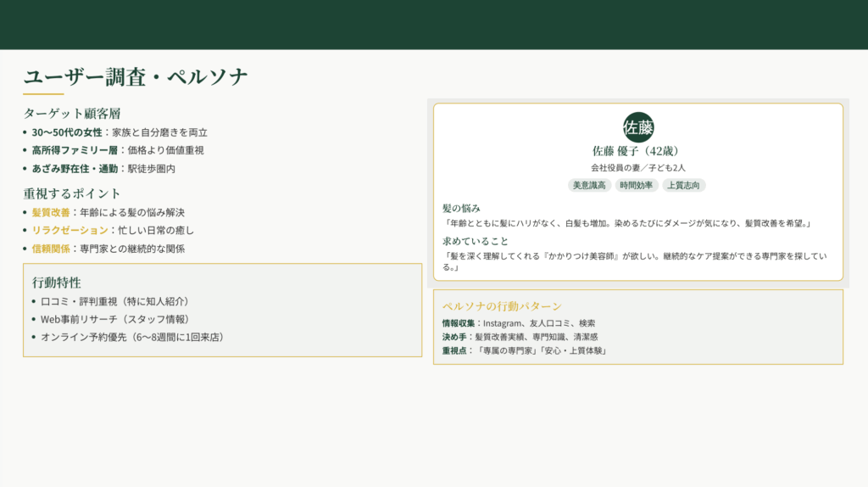
Task: Select the 美意識高 tag
Action: [589, 185]
